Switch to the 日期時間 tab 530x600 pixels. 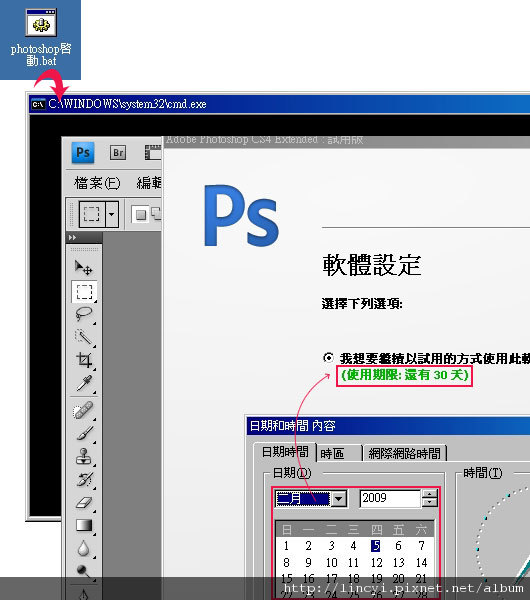(285, 452)
